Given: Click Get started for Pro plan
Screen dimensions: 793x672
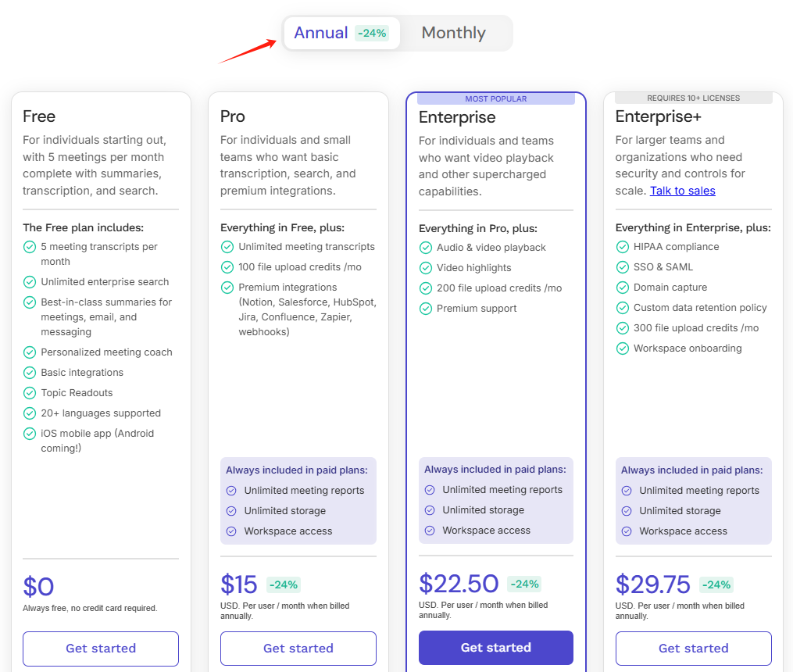Looking at the screenshot, I should (298, 649).
